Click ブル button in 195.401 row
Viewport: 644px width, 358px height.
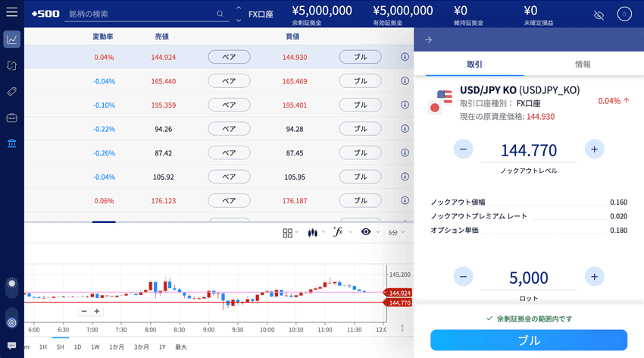tap(360, 105)
